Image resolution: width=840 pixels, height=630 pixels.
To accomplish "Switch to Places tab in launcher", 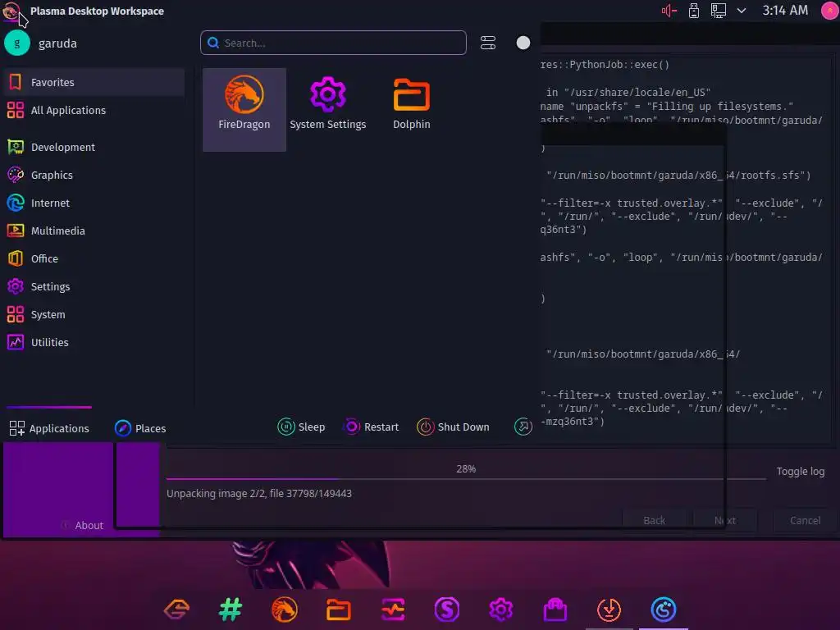I will pos(140,428).
